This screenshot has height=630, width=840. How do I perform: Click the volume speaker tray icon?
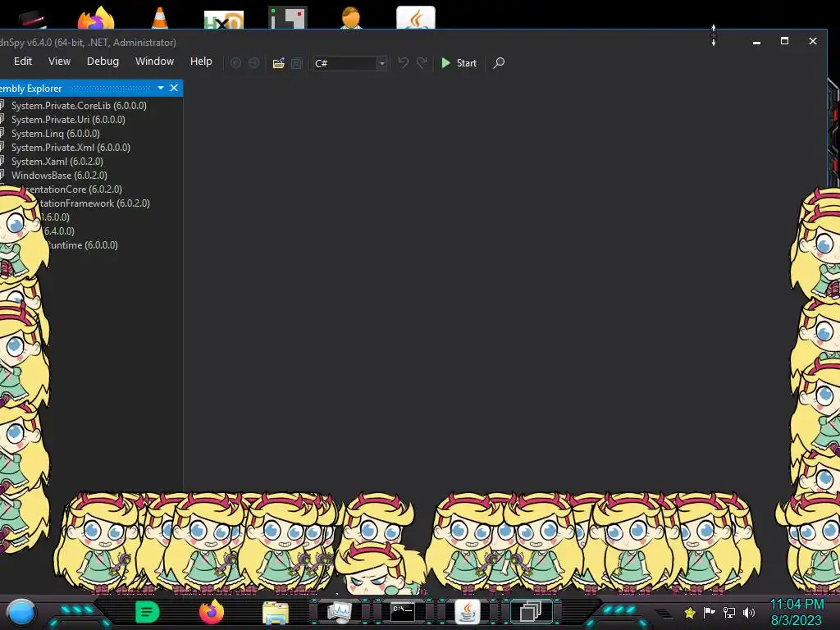749,612
